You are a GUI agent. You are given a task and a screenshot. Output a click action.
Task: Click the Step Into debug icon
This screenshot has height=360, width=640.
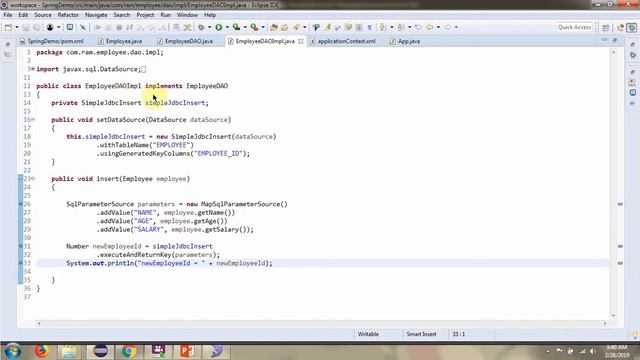tap(140, 27)
